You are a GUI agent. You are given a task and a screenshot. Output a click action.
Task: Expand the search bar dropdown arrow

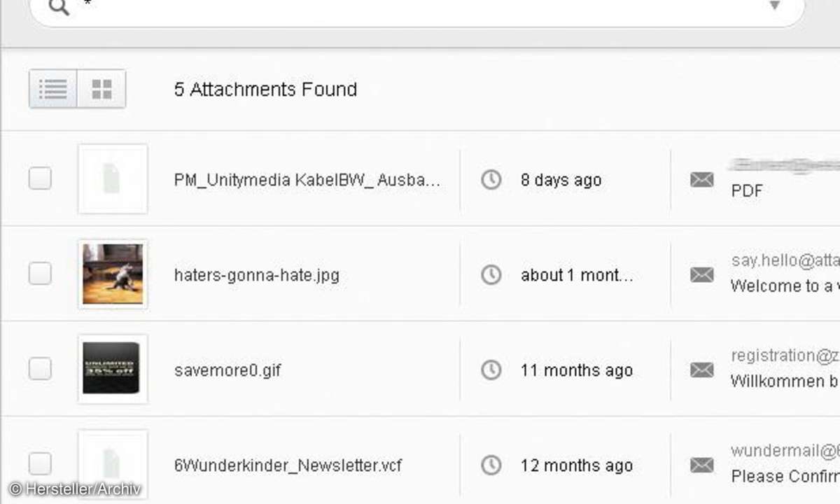click(x=774, y=6)
